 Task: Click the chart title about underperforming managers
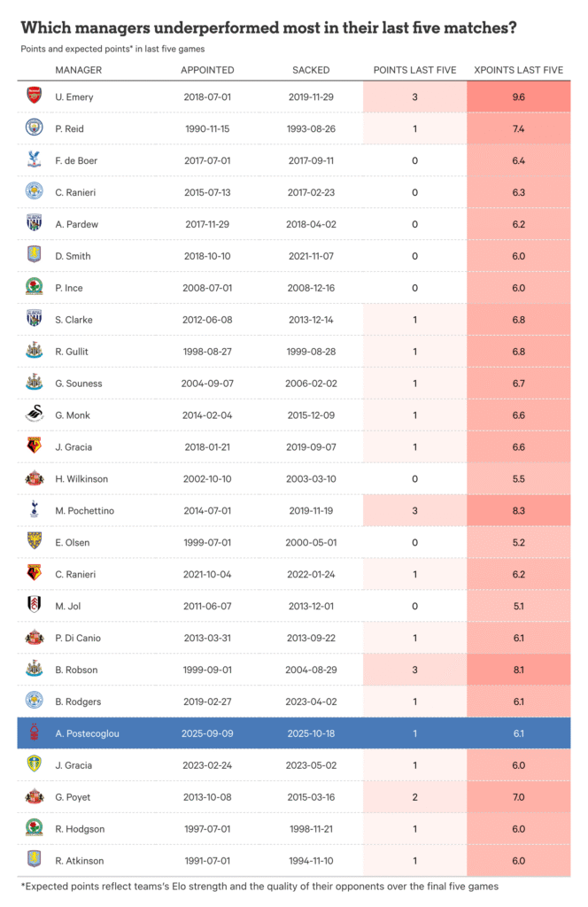pos(268,27)
